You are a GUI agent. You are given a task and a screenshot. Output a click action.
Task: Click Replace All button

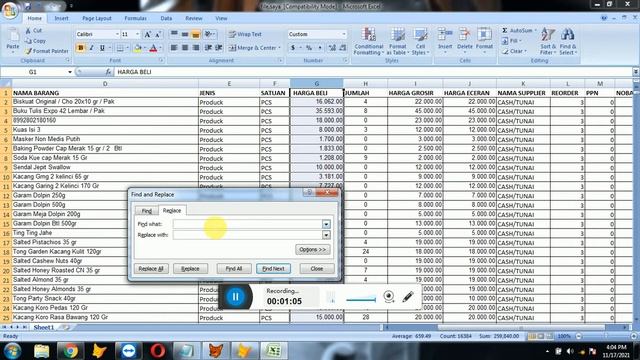[151, 269]
